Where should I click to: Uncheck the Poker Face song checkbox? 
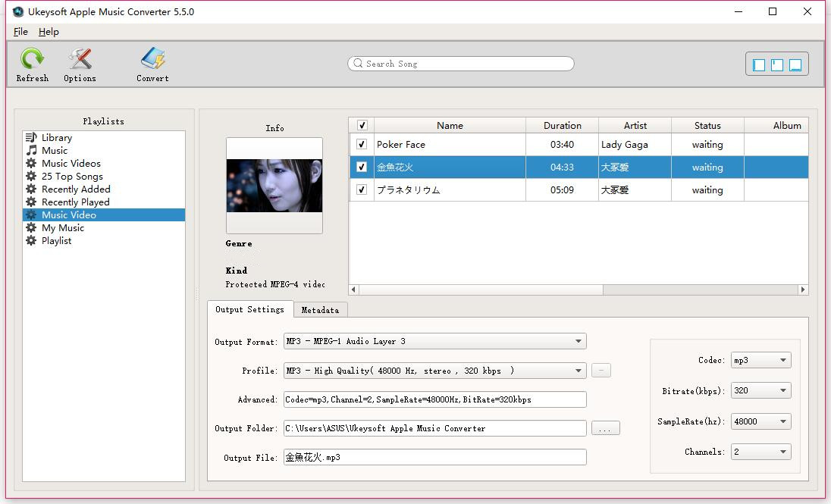click(362, 144)
